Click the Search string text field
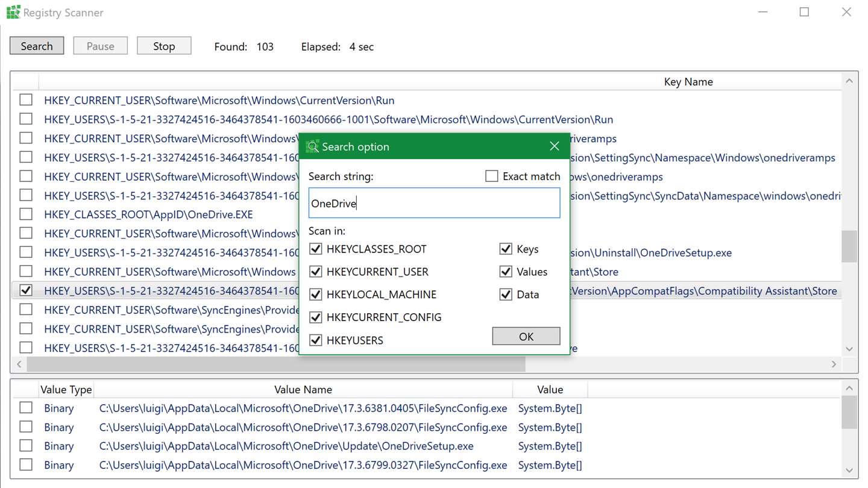 coord(434,203)
